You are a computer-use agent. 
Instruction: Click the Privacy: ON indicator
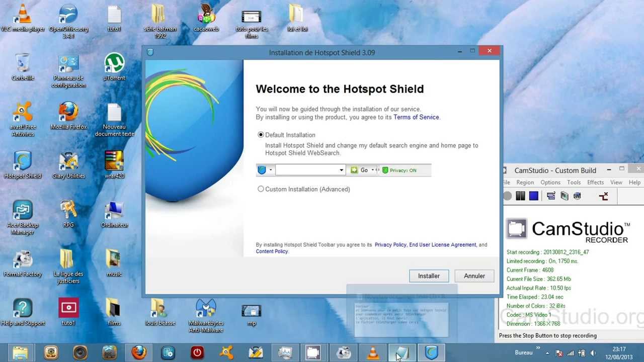[x=399, y=170]
